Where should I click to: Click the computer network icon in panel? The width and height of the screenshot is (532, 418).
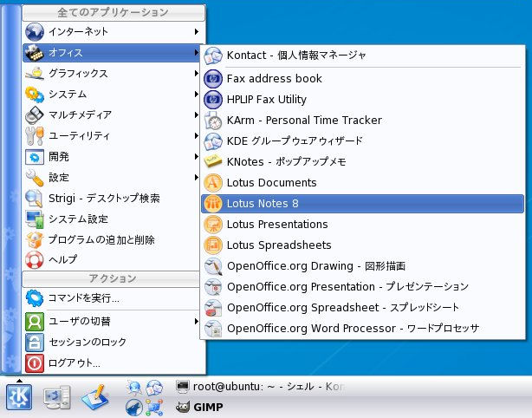[x=57, y=397]
